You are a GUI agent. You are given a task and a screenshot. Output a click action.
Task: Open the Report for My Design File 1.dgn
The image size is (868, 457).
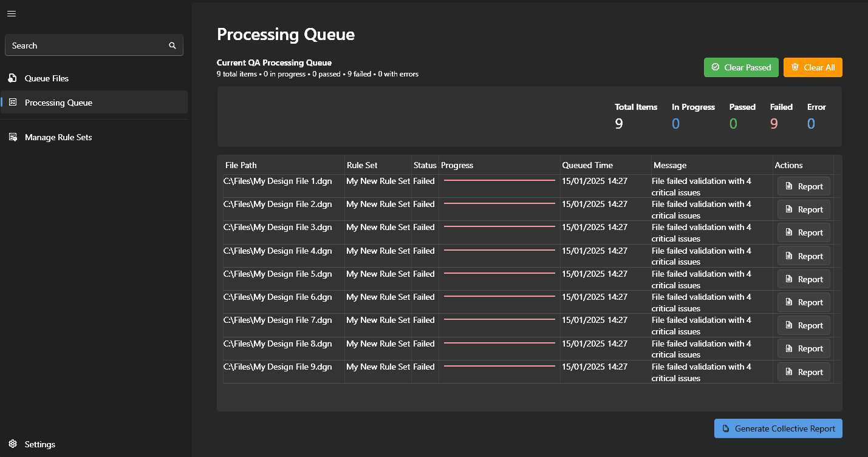click(x=804, y=186)
